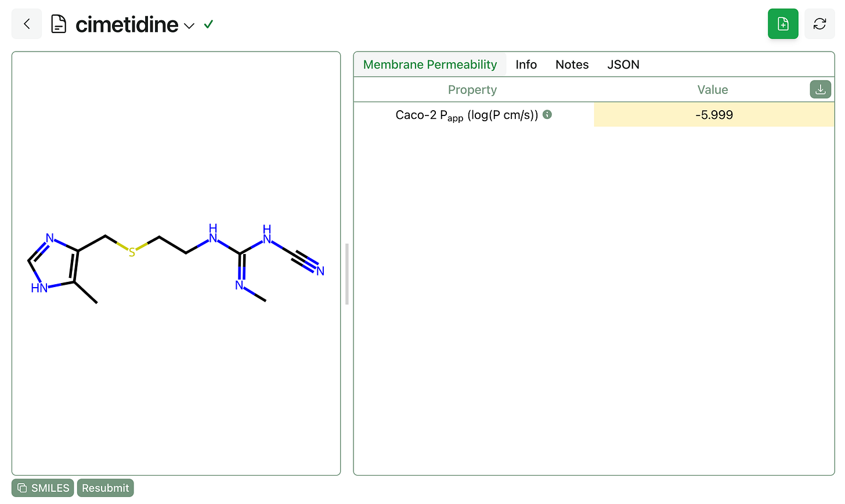Image resolution: width=845 pixels, height=504 pixels.
Task: Open the cimetidine name dropdown
Action: coord(189,26)
